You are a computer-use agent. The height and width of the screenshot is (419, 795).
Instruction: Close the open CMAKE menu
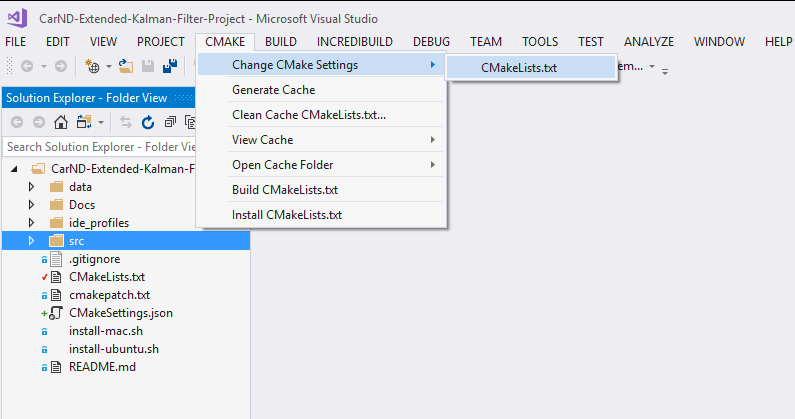pyautogui.click(x=225, y=42)
